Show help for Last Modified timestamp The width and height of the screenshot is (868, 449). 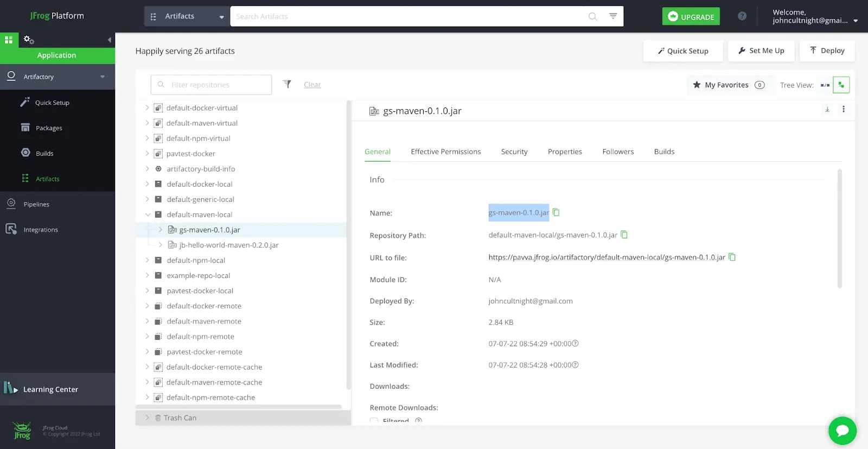pyautogui.click(x=576, y=364)
